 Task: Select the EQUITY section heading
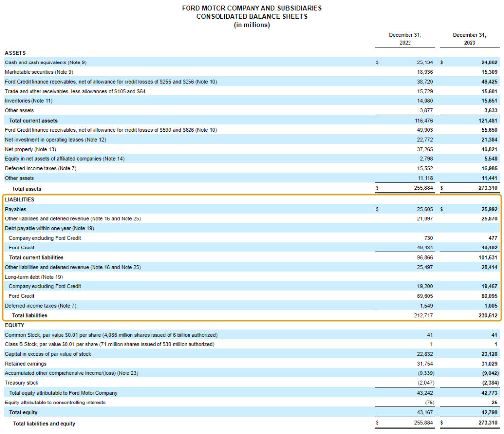pyautogui.click(x=14, y=325)
